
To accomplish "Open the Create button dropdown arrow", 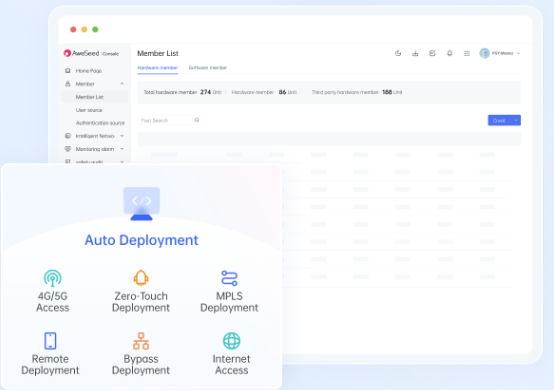I will (x=516, y=120).
